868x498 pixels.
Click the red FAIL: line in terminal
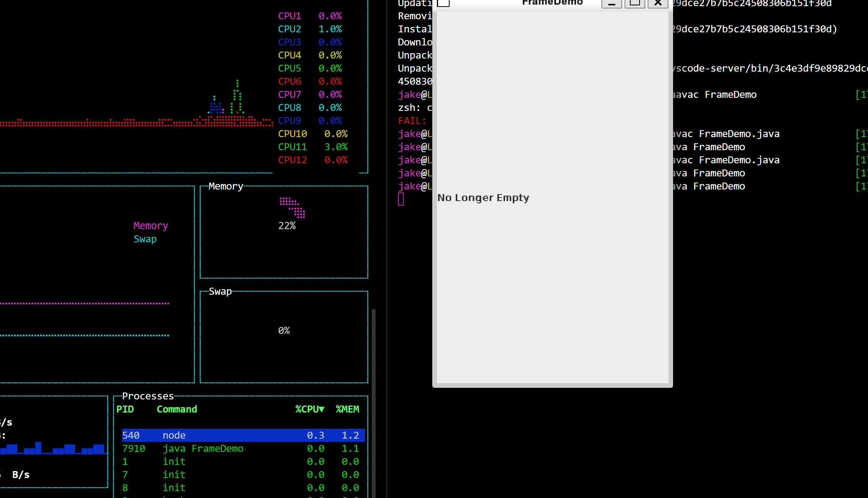412,121
